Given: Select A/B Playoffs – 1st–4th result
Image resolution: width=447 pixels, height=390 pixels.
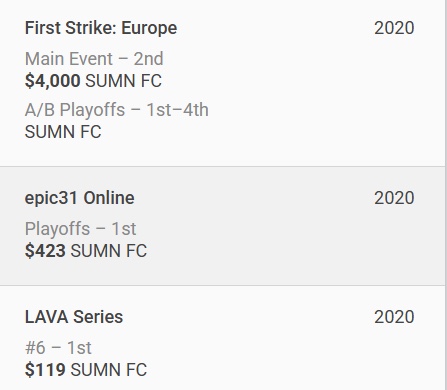Looking at the screenshot, I should point(117,110).
